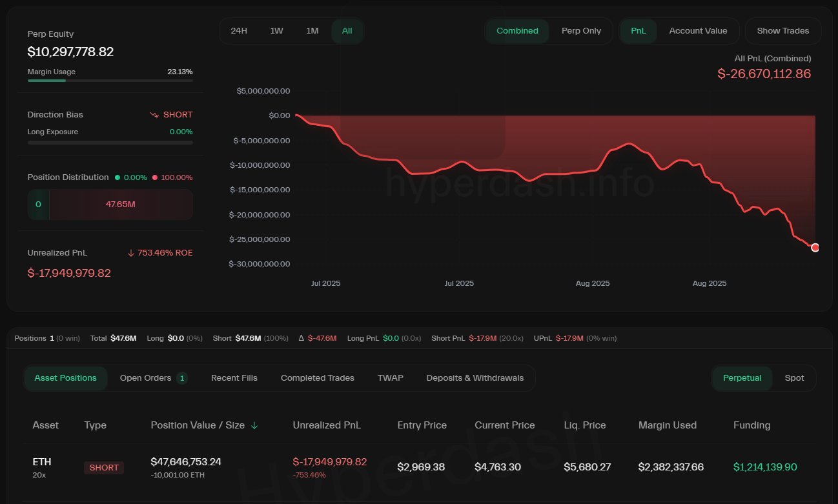Click the delta $-47.6M summary stat
The image size is (838, 504).
318,338
